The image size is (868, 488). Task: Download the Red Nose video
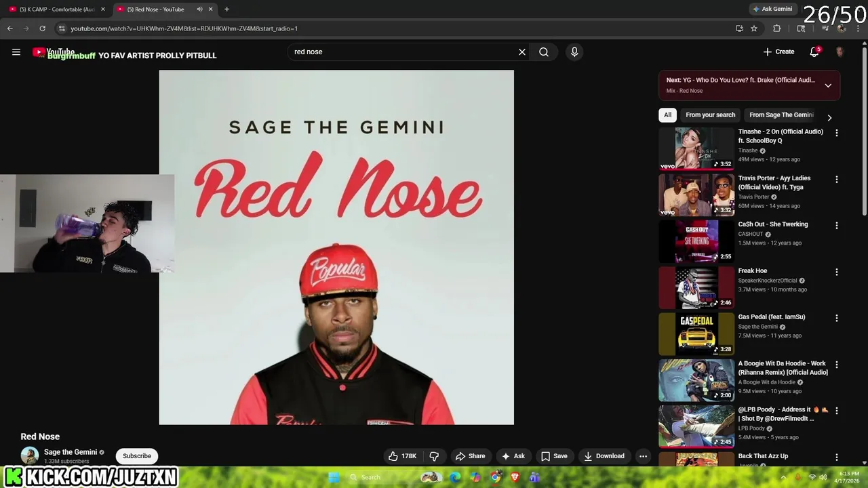[604, 456]
